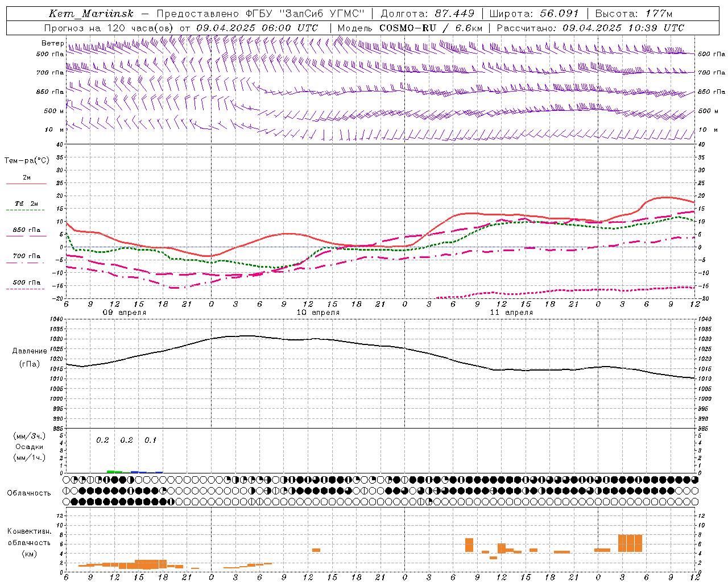
Task: Click the Ветер panel label
Action: (52, 43)
